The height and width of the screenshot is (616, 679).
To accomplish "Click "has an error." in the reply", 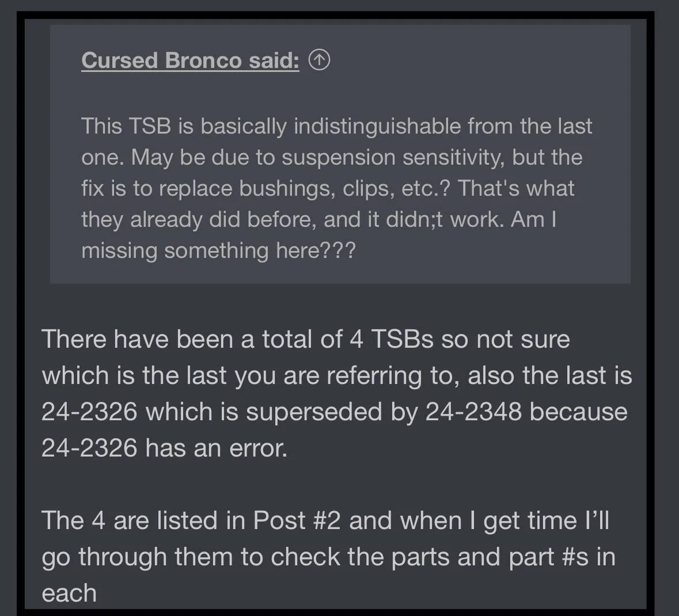I will point(216,447).
